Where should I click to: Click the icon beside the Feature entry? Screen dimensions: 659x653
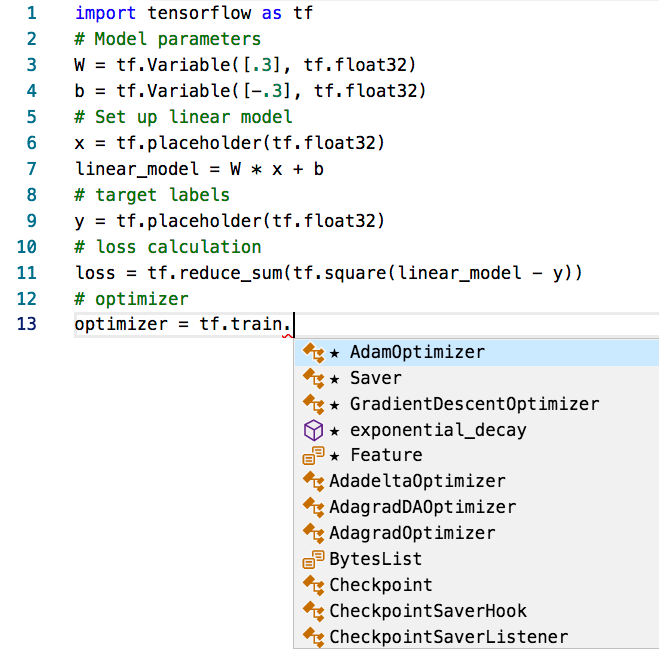point(314,456)
